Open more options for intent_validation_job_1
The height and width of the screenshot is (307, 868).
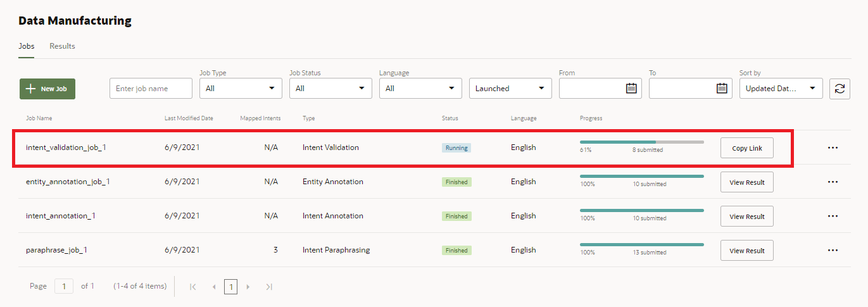(x=833, y=148)
